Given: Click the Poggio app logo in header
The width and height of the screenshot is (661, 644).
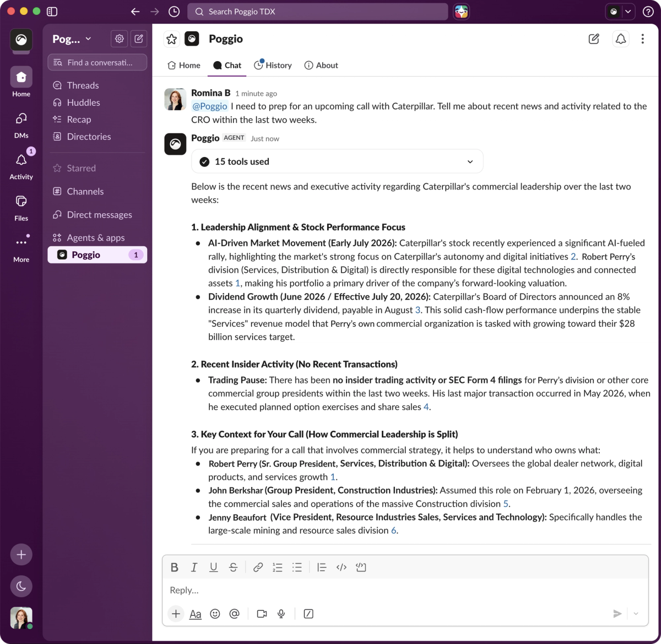Looking at the screenshot, I should point(192,39).
